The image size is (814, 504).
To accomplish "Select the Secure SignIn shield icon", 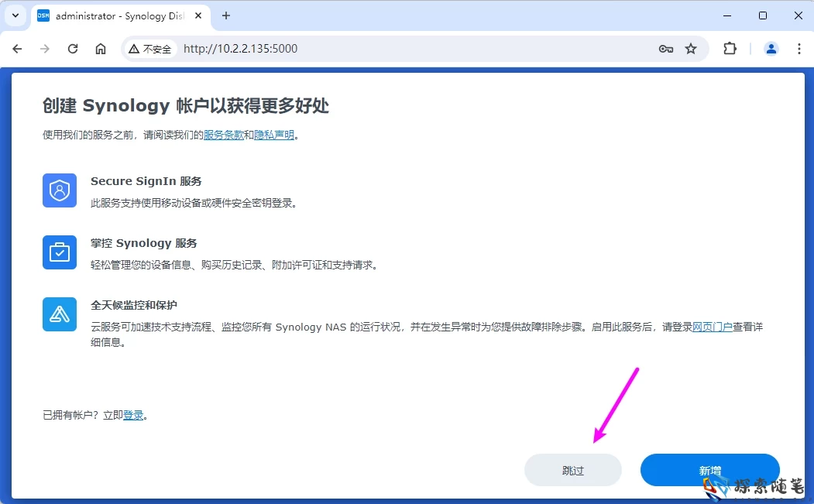I will [59, 190].
